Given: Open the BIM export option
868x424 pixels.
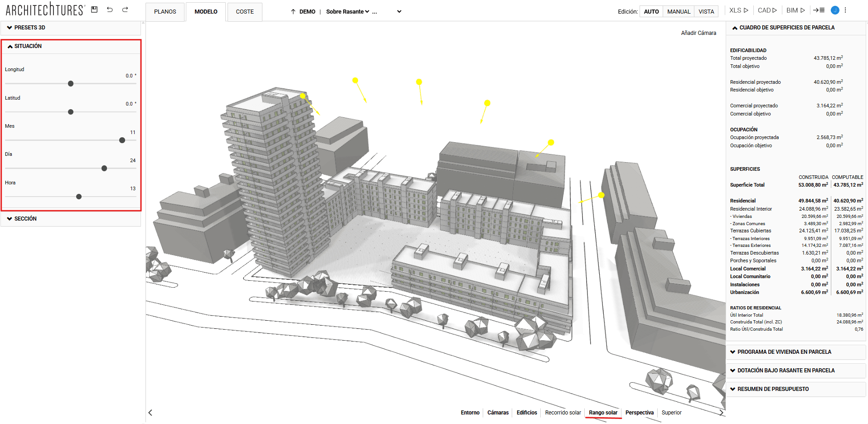Looking at the screenshot, I should pyautogui.click(x=795, y=10).
